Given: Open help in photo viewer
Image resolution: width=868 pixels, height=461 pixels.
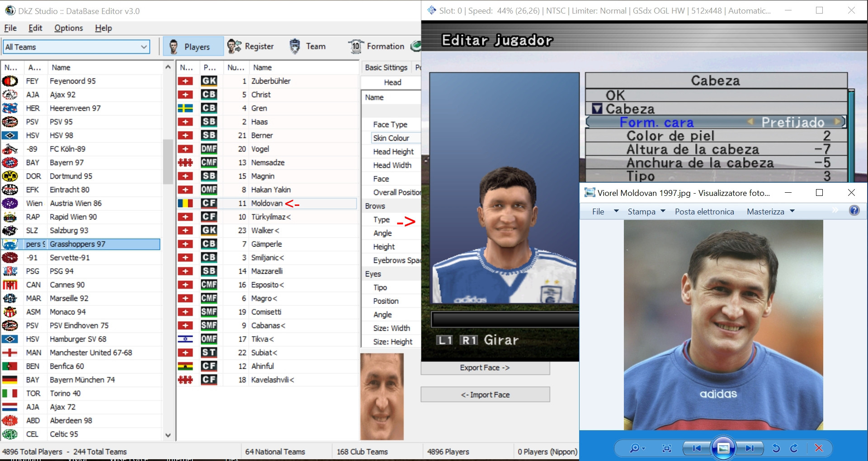Looking at the screenshot, I should (x=854, y=210).
